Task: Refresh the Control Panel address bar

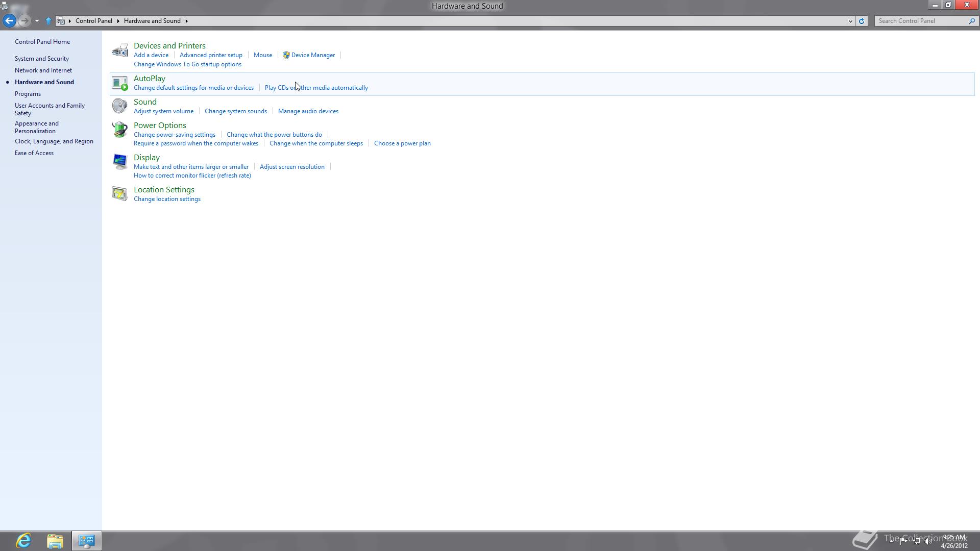Action: [862, 21]
